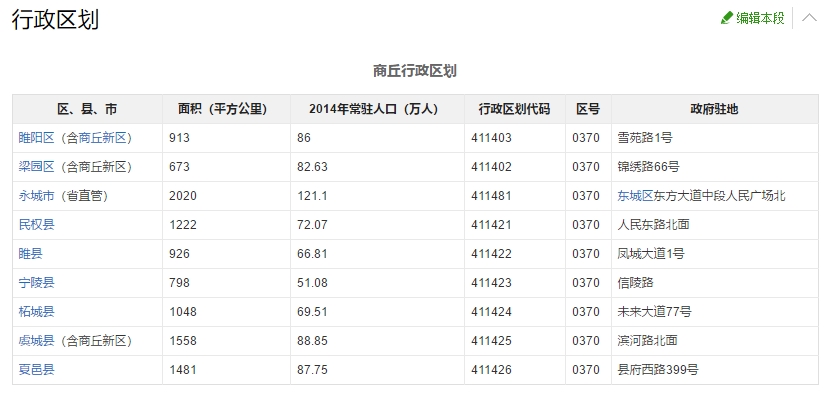Select population value 72.07
Screen dimensions: 833x395
pos(312,225)
